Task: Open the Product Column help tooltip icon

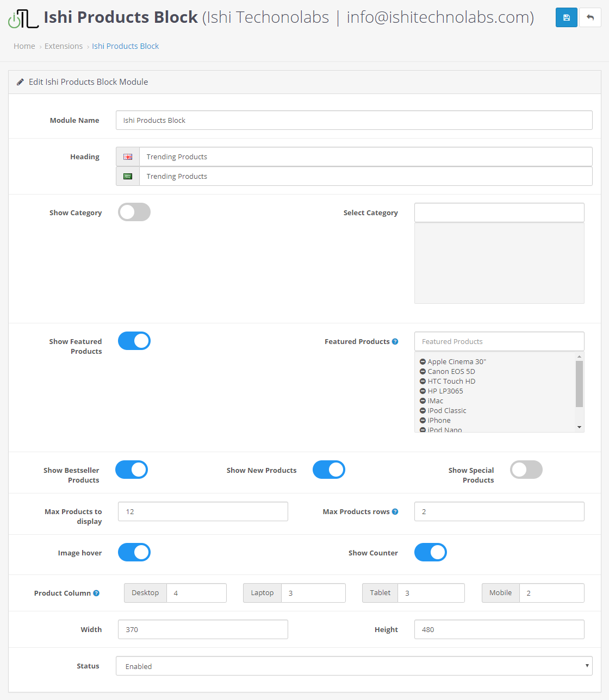Action: pyautogui.click(x=96, y=593)
